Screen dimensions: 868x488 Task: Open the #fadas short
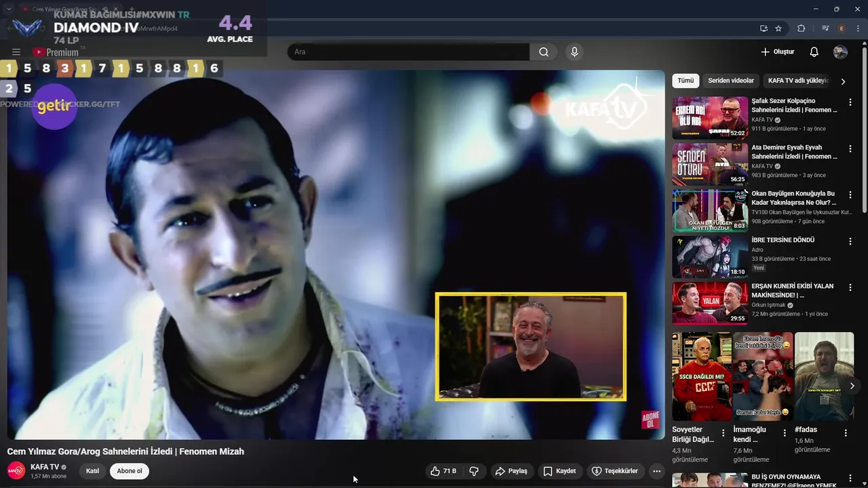tap(824, 376)
